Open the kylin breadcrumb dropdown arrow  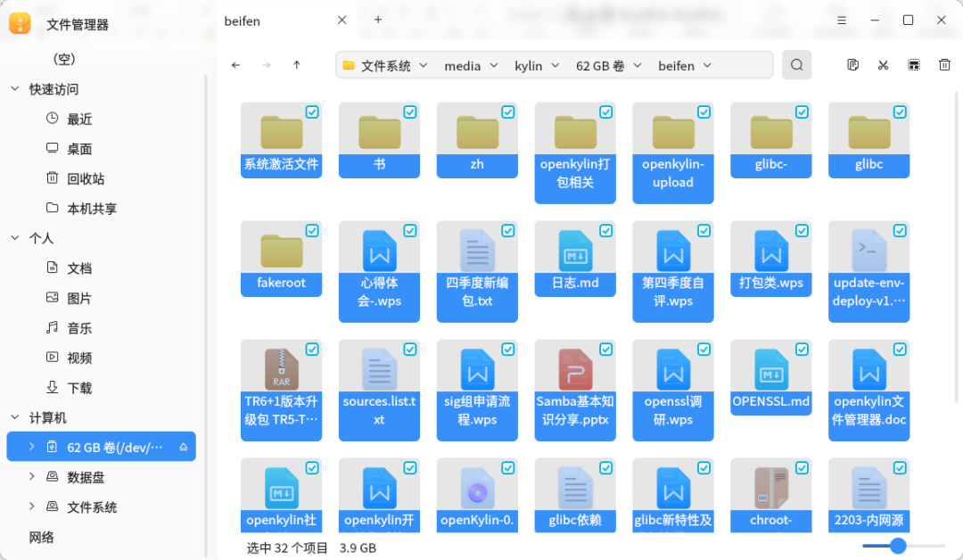tap(556, 65)
